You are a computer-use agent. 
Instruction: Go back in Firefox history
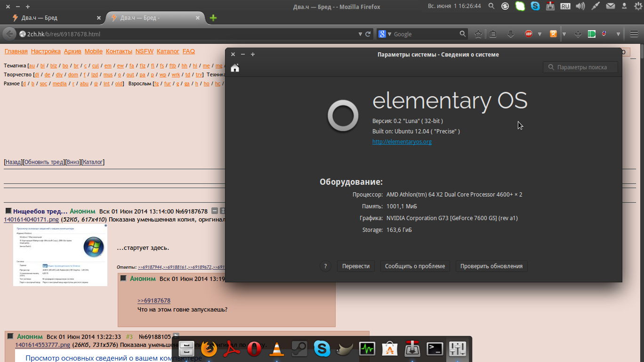coord(9,34)
